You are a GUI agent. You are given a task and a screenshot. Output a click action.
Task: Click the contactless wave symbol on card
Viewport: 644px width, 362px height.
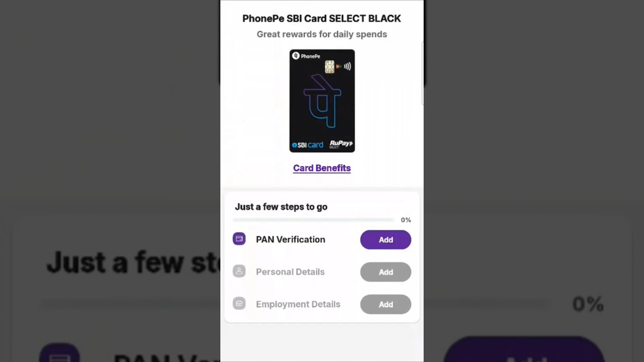[x=347, y=66]
